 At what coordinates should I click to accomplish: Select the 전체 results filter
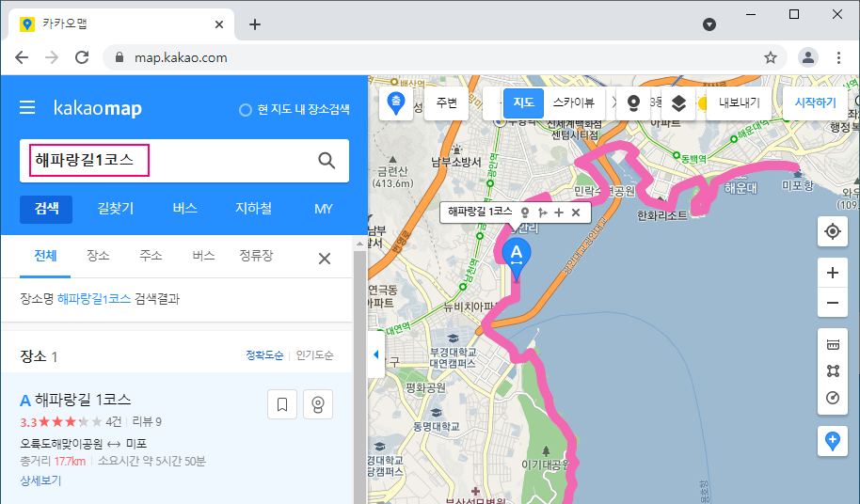point(45,257)
